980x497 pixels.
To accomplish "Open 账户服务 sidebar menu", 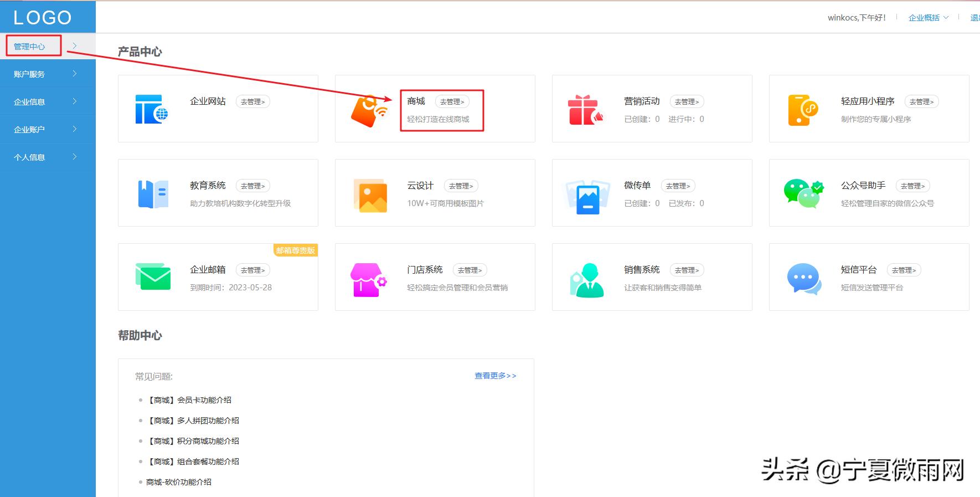I will tap(29, 74).
